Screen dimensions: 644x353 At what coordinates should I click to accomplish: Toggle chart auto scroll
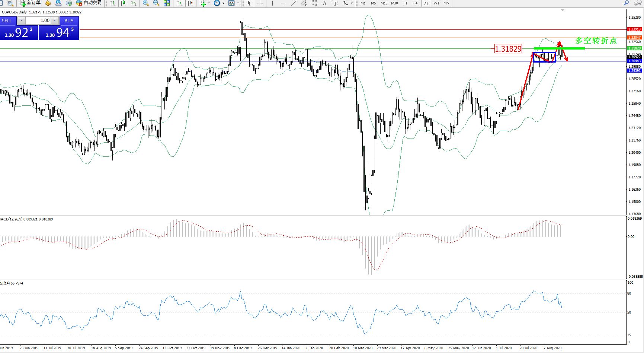click(x=180, y=3)
